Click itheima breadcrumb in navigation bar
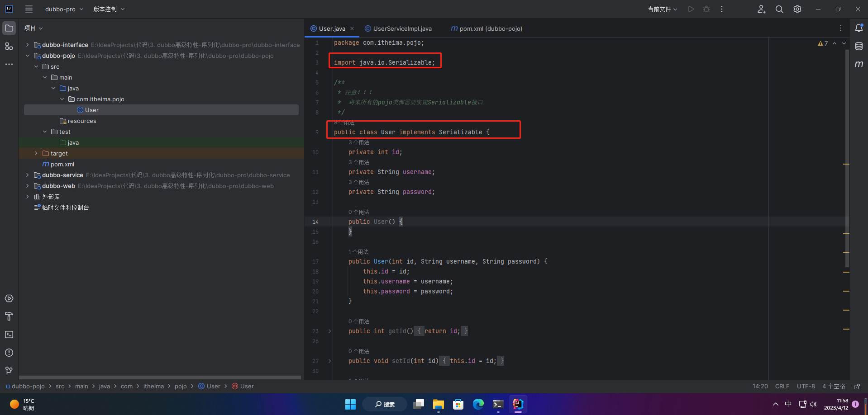868x415 pixels. pos(153,387)
